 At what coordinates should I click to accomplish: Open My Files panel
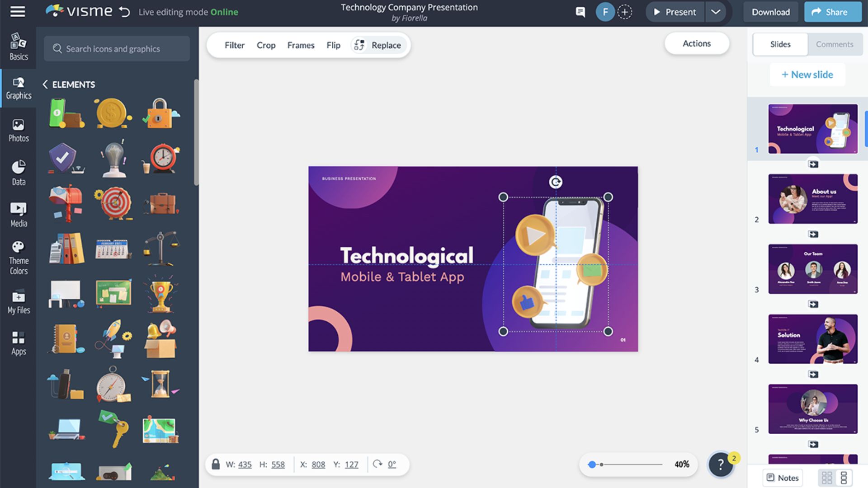(x=18, y=302)
